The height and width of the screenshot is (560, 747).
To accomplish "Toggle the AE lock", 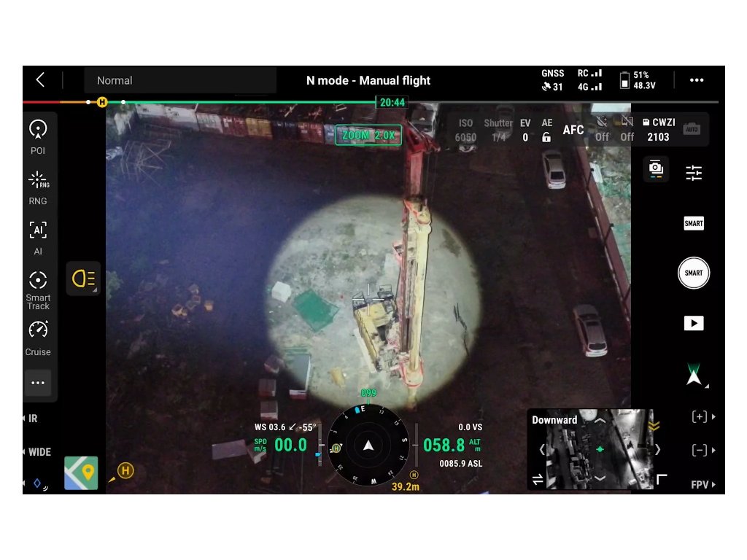I will coord(547,130).
